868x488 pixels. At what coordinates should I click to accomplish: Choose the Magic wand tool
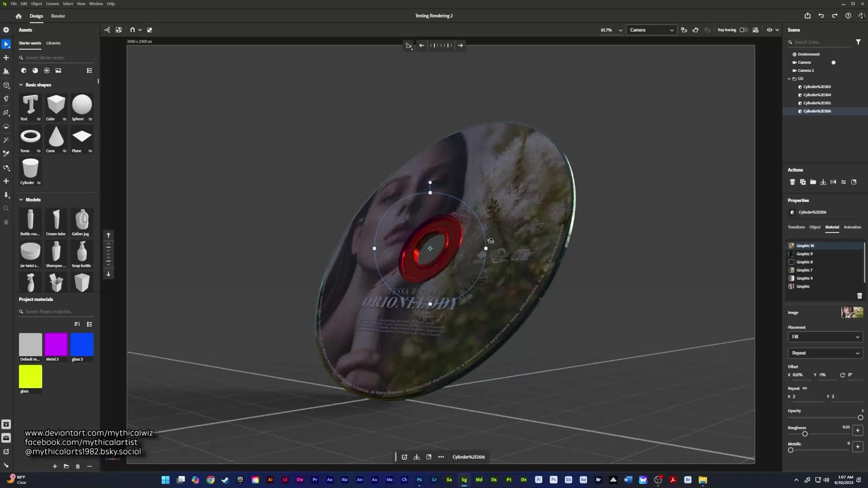(x=6, y=140)
